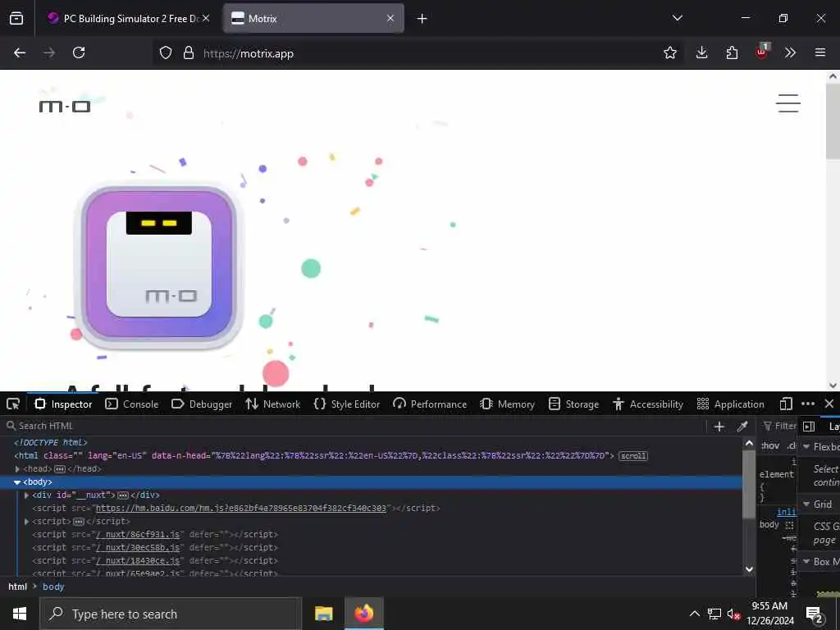Bookmark this page with star icon
Image resolution: width=840 pixels, height=630 pixels.
coord(669,52)
